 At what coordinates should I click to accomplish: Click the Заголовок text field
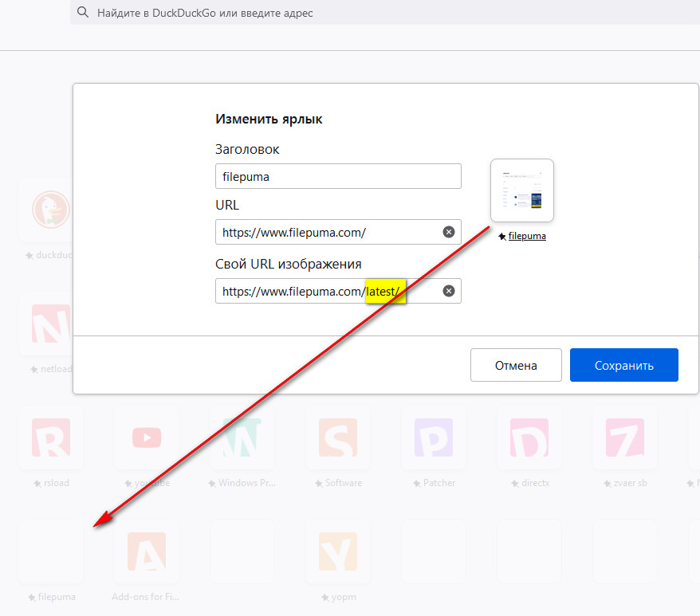[338, 176]
